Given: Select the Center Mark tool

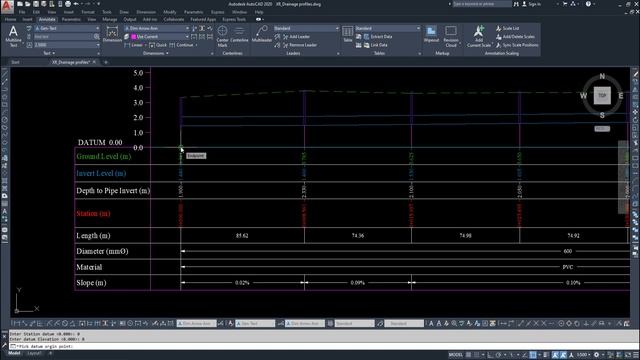Looking at the screenshot, I should (x=222, y=36).
